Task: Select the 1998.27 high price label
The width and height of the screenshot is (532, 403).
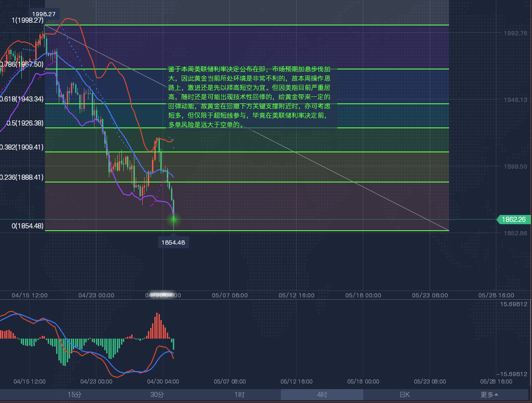Action: coord(44,14)
